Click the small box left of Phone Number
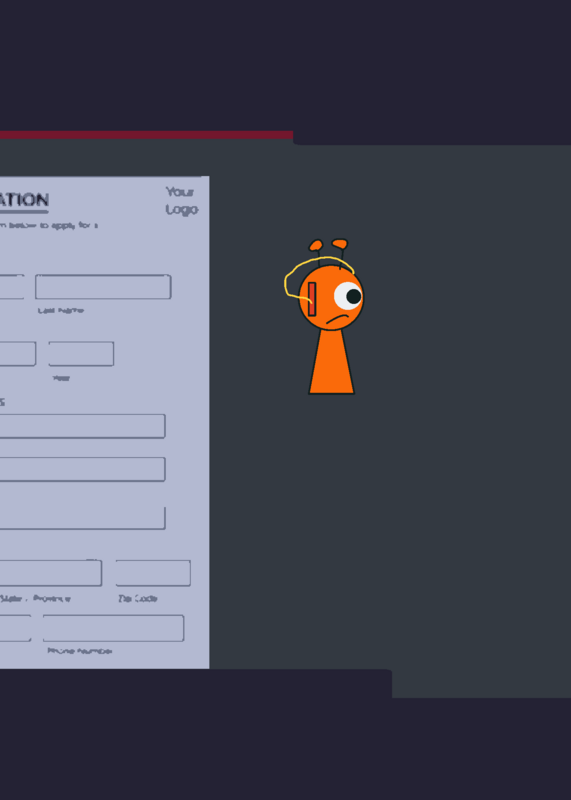571x800 pixels. 15,628
